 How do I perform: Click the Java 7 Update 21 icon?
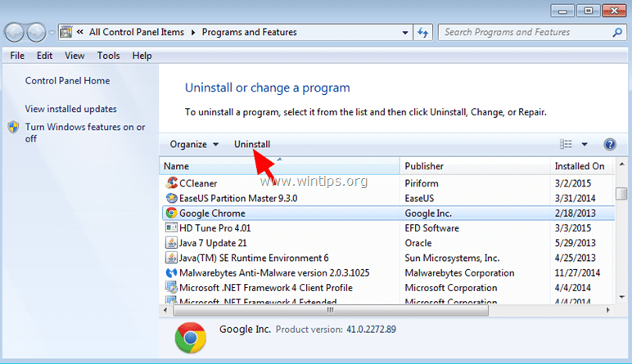click(172, 242)
